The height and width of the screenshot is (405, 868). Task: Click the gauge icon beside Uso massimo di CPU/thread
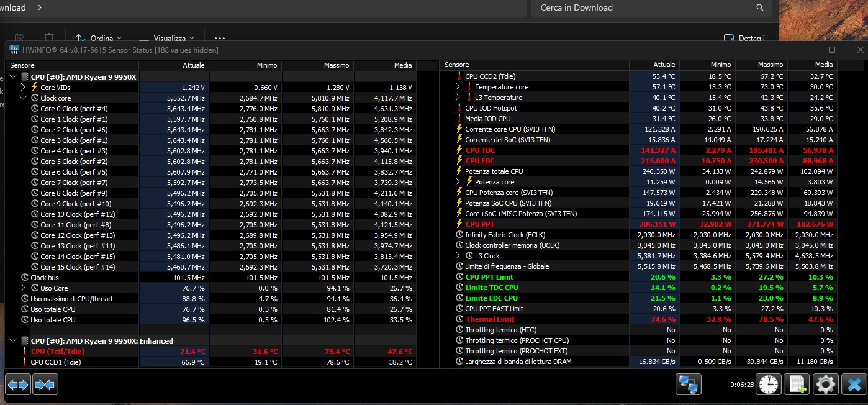(x=25, y=299)
